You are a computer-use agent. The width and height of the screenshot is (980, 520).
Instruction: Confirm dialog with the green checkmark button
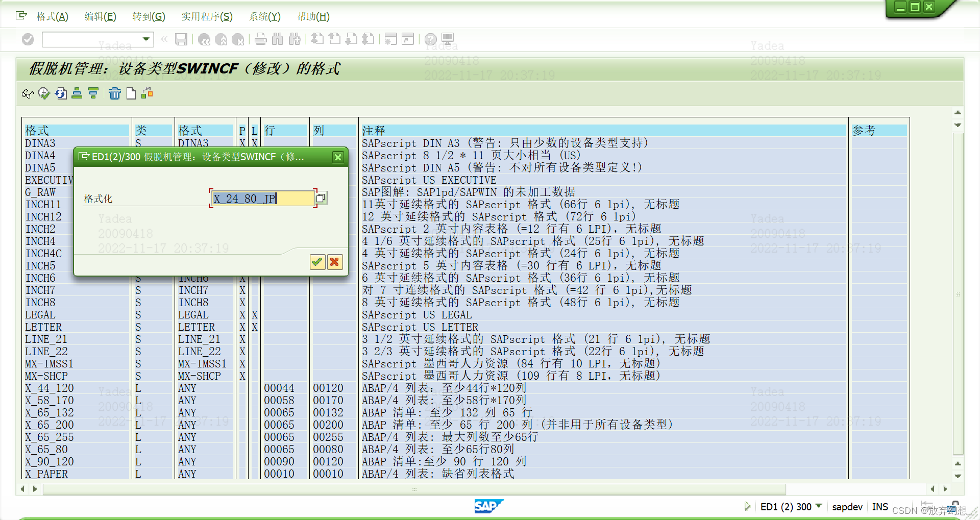(x=317, y=262)
